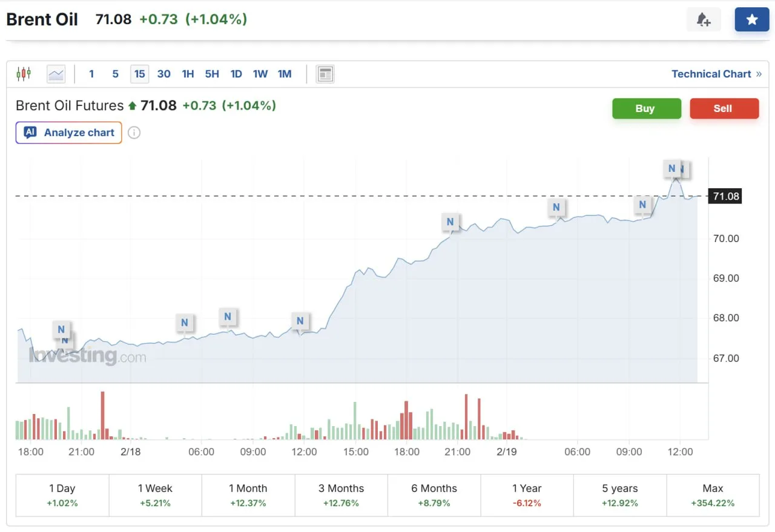Click the red Sell button

tap(724, 108)
